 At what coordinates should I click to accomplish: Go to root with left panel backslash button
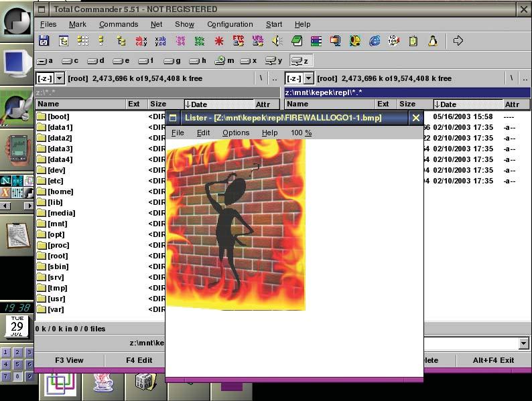point(261,78)
